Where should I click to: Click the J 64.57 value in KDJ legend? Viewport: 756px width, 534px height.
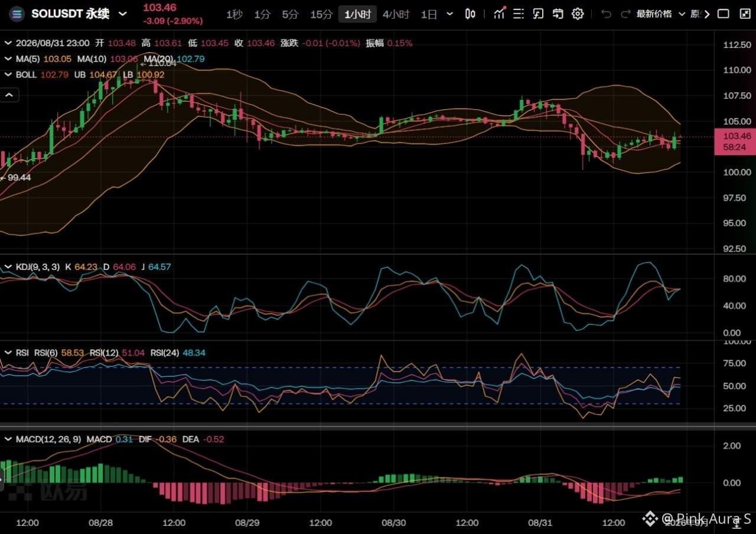point(156,267)
